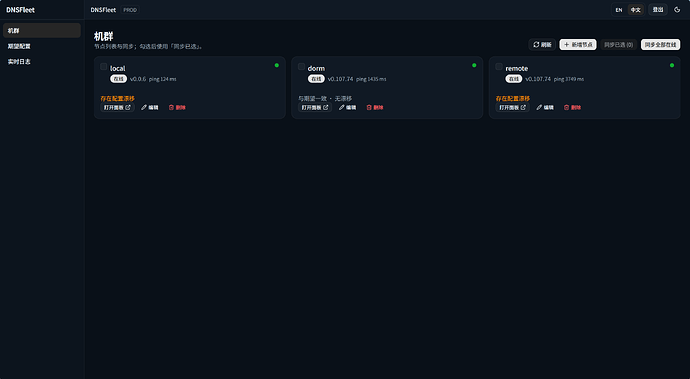Edit the remote node via pencil icon

545,107
